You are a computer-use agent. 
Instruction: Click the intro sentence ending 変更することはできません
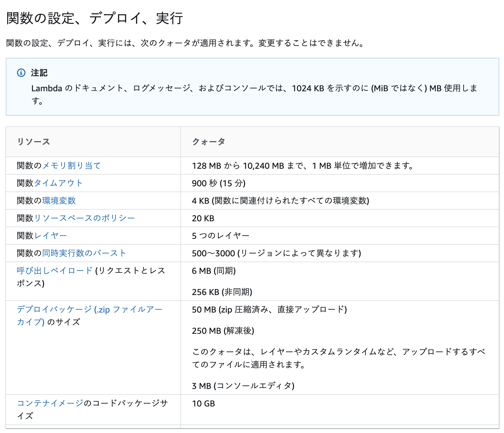tap(185, 43)
